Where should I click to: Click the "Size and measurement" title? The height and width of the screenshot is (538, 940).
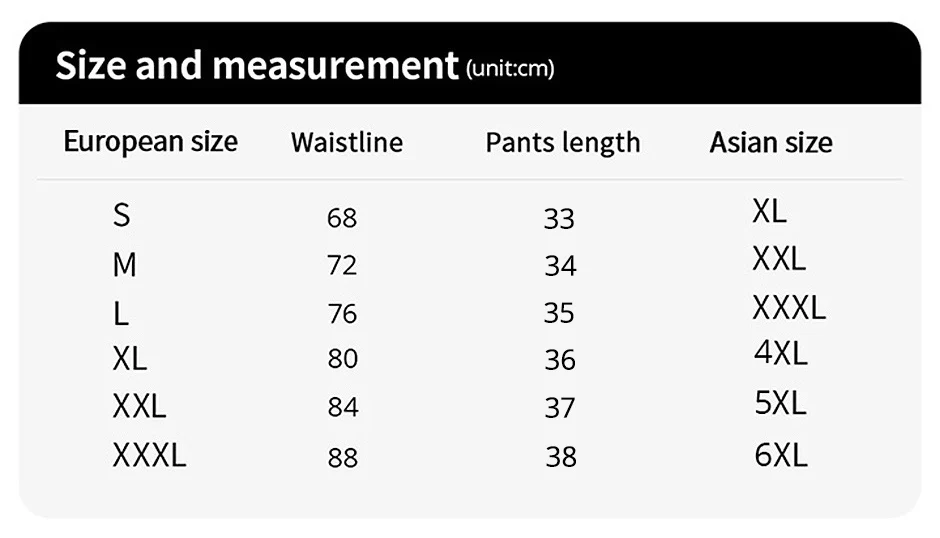256,66
